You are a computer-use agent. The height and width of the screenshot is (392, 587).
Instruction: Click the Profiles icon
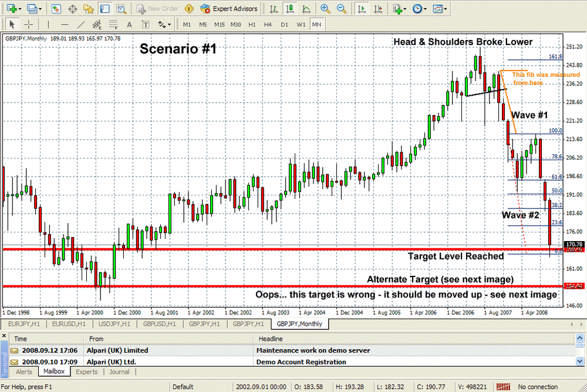pos(32,9)
